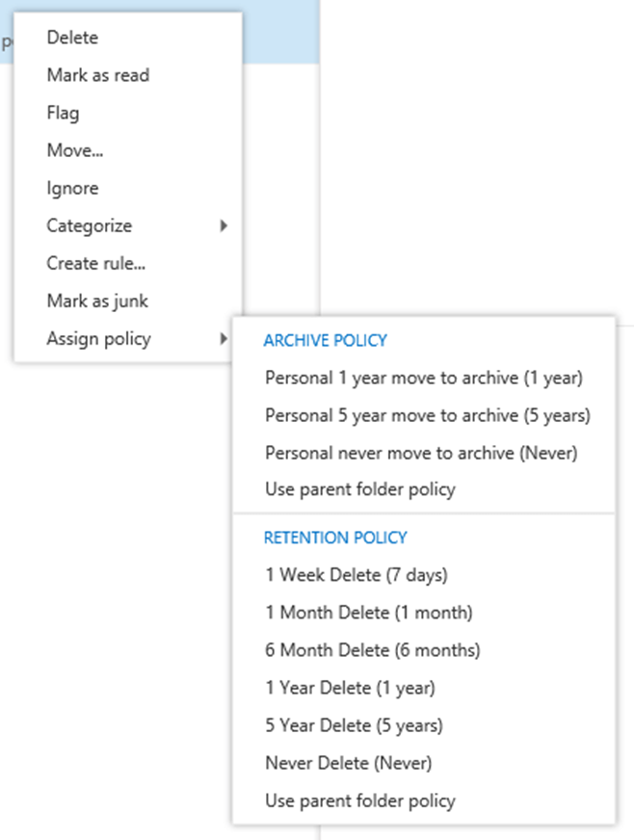Choose Flag from the context menu
634x840 pixels.
(63, 113)
